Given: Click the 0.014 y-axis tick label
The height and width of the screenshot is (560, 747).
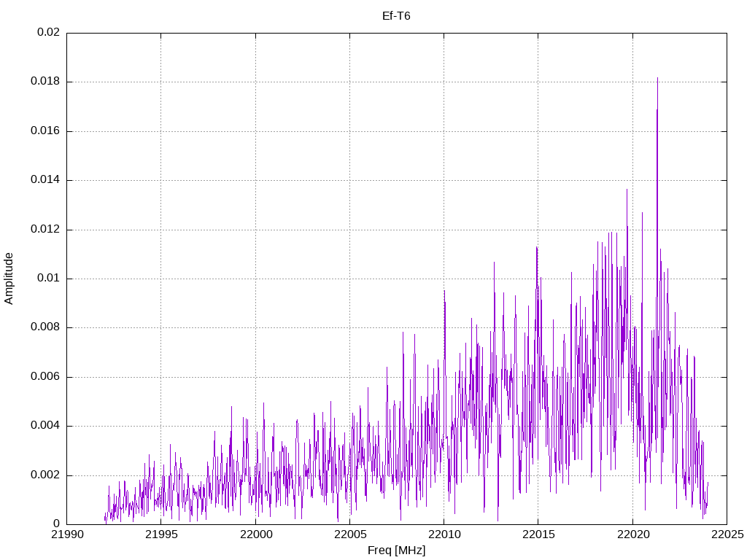Looking at the screenshot, I should [x=46, y=180].
